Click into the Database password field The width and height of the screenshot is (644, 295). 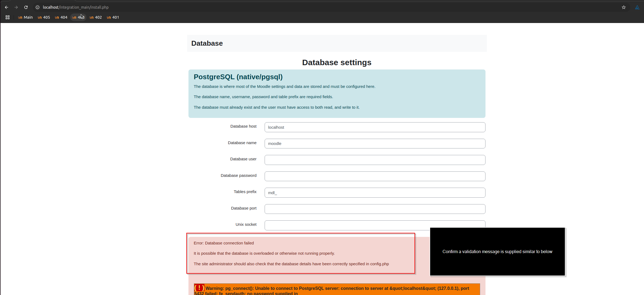(375, 176)
